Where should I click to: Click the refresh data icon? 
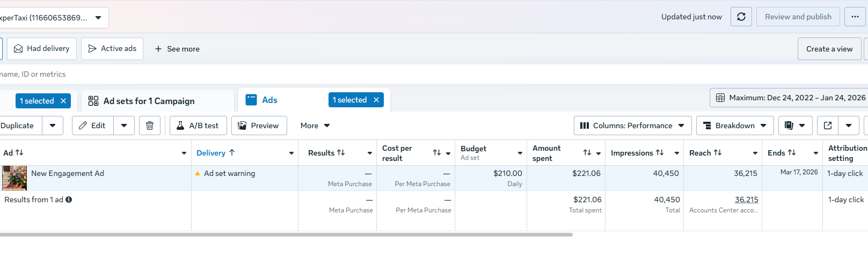741,17
